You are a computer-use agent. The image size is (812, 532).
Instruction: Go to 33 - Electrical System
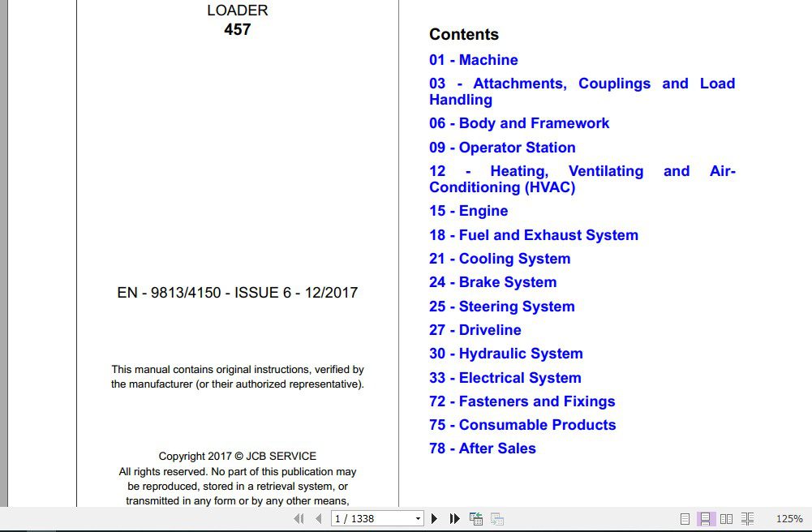pyautogui.click(x=505, y=378)
